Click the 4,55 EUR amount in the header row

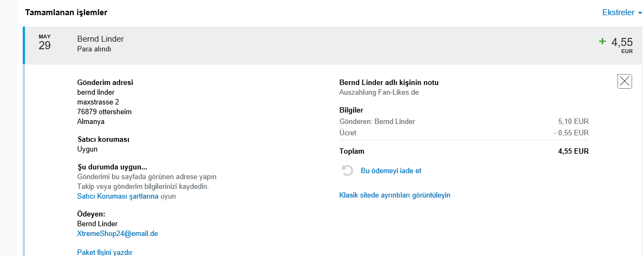[622, 43]
